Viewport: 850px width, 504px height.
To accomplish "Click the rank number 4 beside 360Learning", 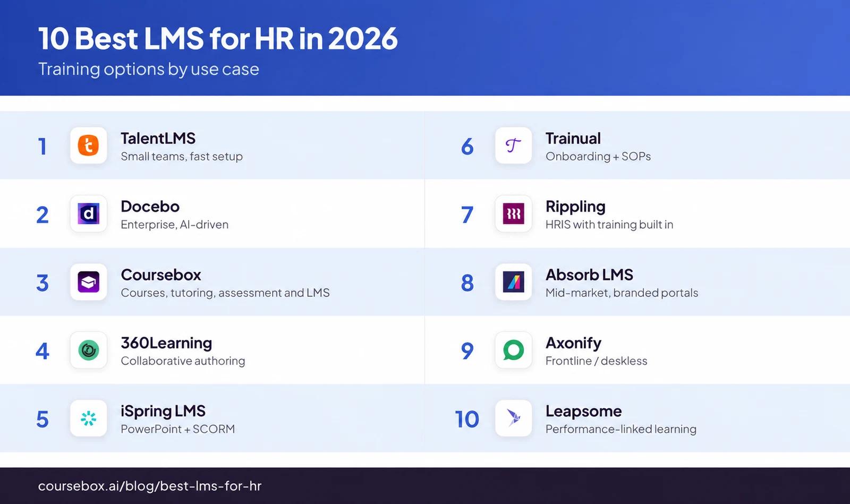I will [x=42, y=351].
